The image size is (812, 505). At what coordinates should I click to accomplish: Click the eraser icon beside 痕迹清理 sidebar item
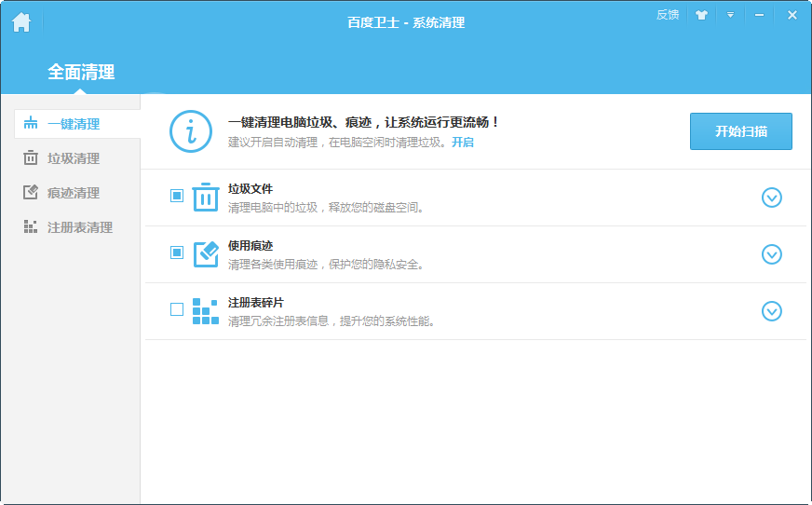click(31, 192)
